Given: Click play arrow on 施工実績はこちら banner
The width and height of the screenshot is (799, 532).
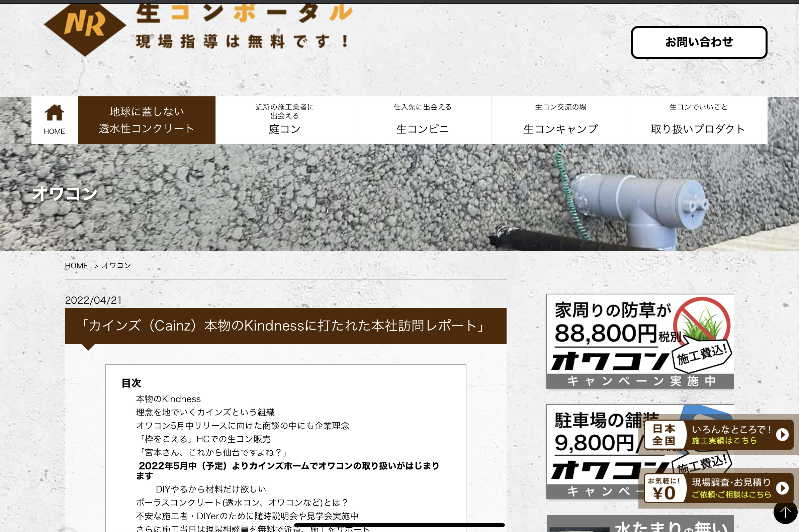Looking at the screenshot, I should (782, 435).
